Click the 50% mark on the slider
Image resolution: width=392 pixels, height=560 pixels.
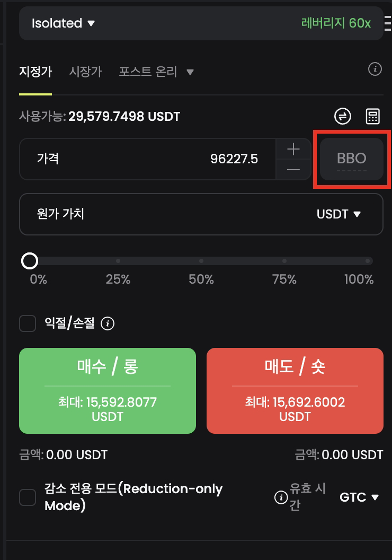[x=201, y=261]
